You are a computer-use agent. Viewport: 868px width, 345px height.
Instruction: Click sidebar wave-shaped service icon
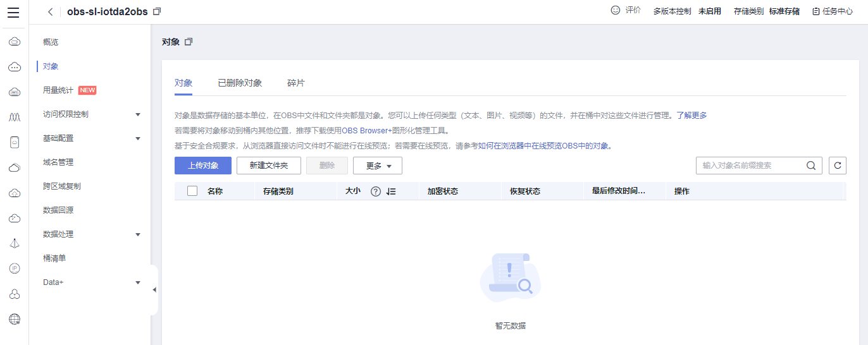[15, 118]
